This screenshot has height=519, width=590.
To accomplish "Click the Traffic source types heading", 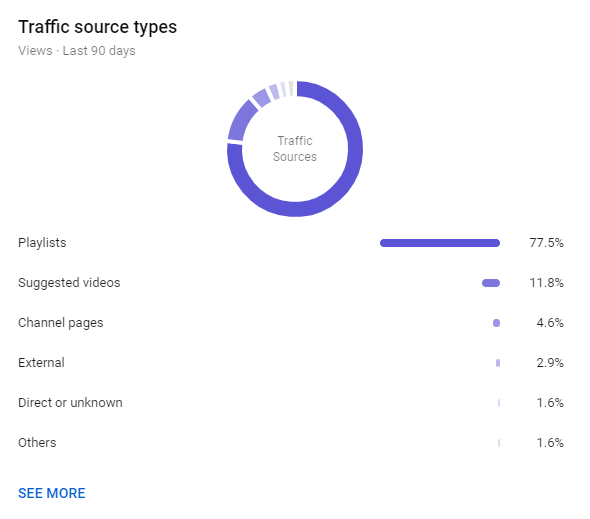I will (97, 27).
